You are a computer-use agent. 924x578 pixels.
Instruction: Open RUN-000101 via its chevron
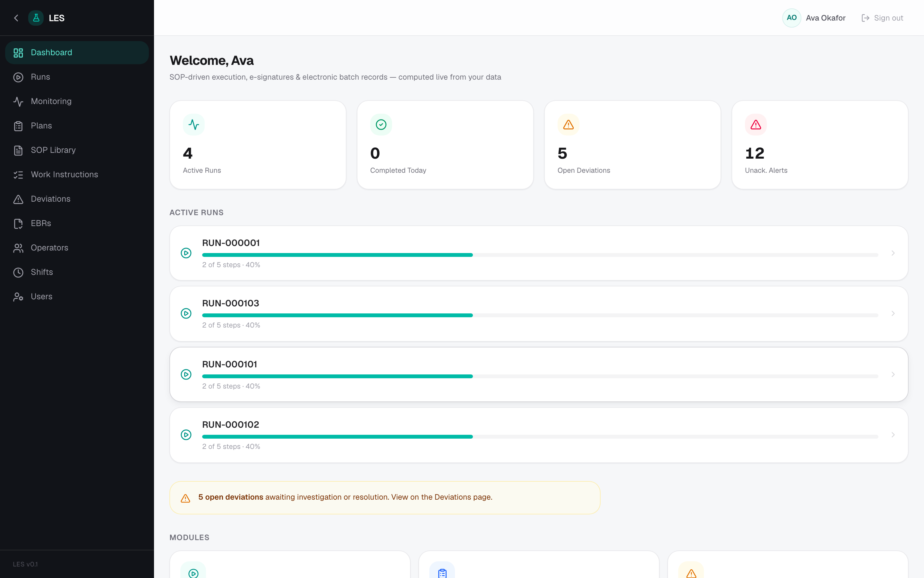pyautogui.click(x=893, y=374)
